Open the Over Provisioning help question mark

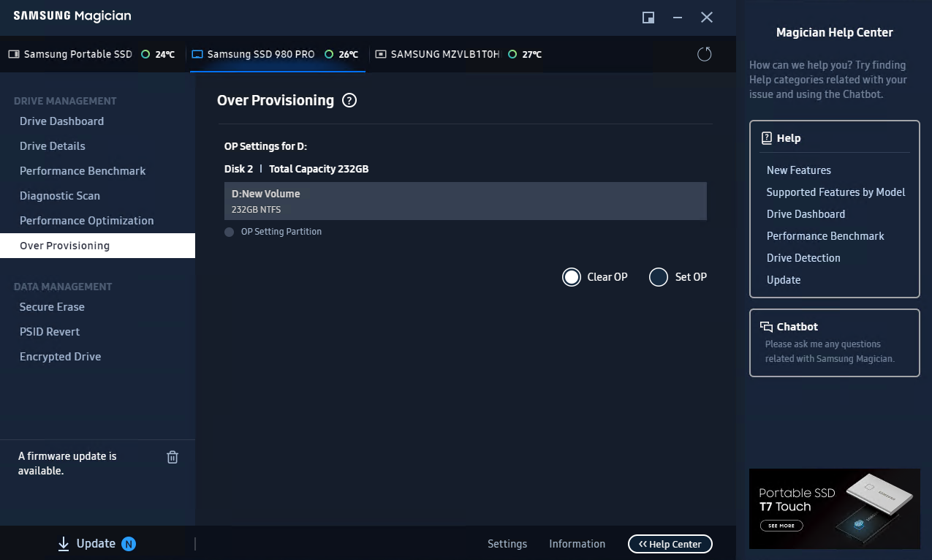click(349, 101)
